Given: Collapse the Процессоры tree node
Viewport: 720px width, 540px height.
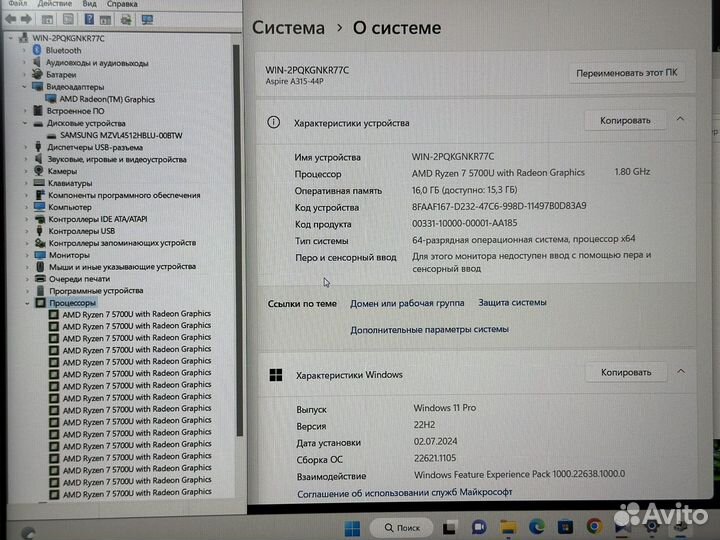Looking at the screenshot, I should tap(27, 303).
